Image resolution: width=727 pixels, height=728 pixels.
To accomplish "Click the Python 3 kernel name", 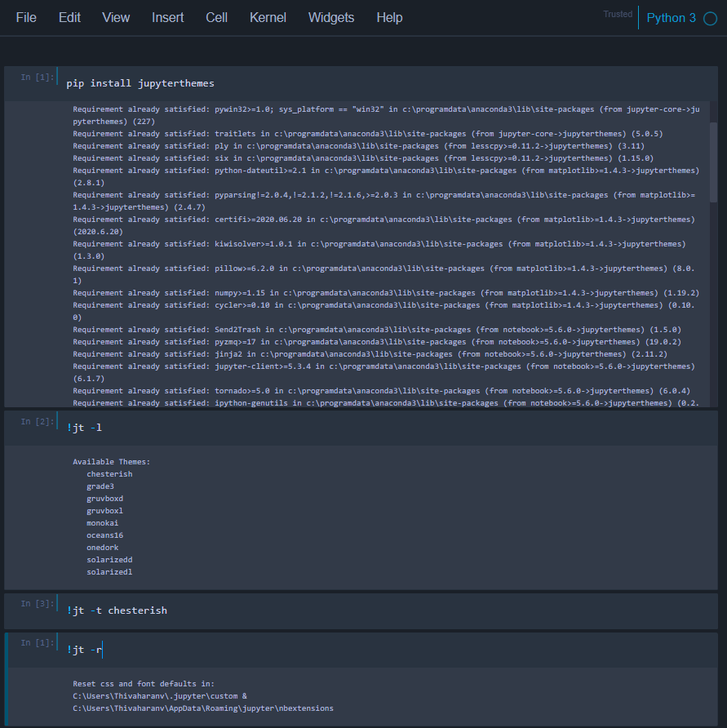I will point(673,16).
